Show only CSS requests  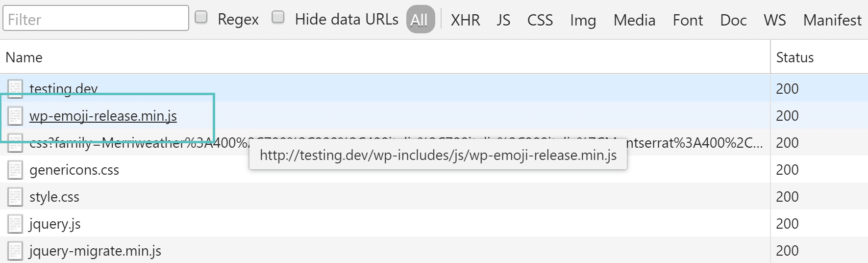tap(540, 20)
